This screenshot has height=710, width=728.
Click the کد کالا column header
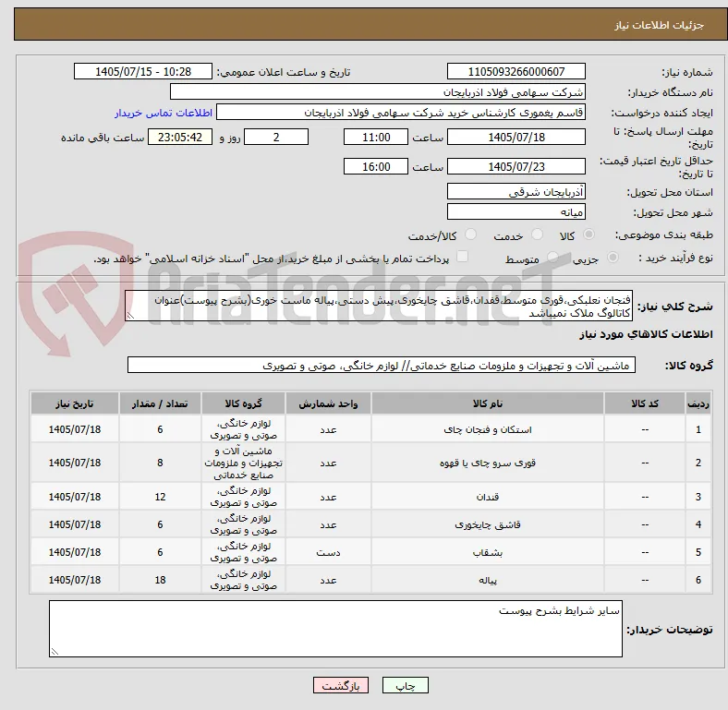(645, 403)
